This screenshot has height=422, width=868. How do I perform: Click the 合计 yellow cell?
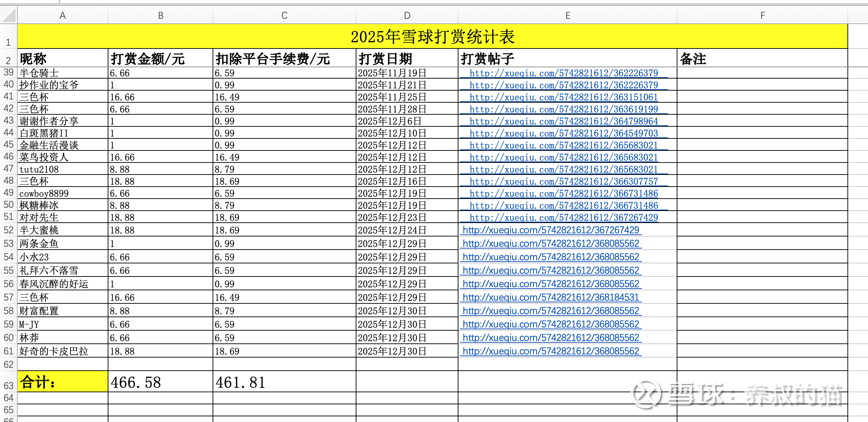pyautogui.click(x=63, y=382)
